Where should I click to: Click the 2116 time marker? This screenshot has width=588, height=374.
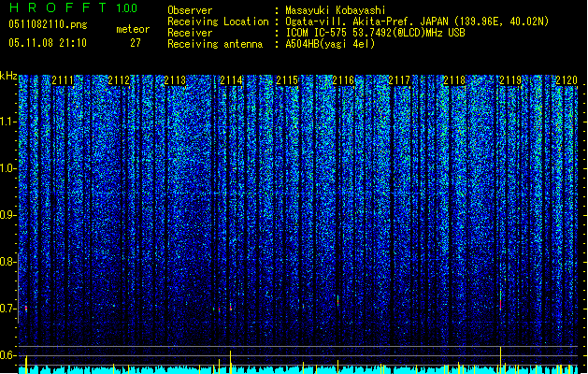pyautogui.click(x=343, y=80)
